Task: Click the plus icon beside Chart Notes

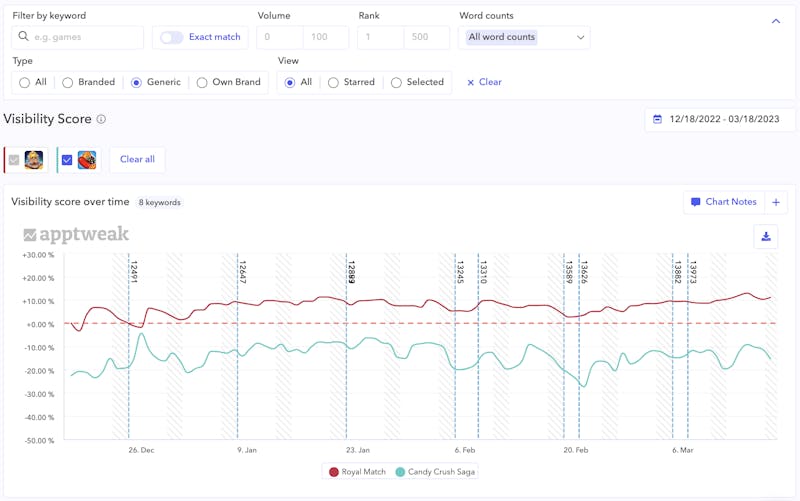Action: (x=776, y=202)
